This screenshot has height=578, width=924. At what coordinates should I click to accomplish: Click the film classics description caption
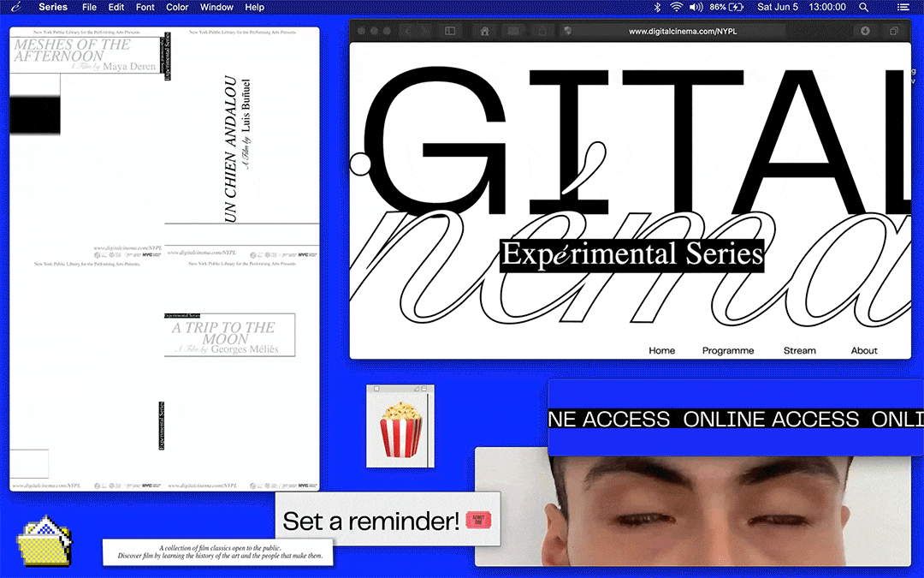click(220, 552)
